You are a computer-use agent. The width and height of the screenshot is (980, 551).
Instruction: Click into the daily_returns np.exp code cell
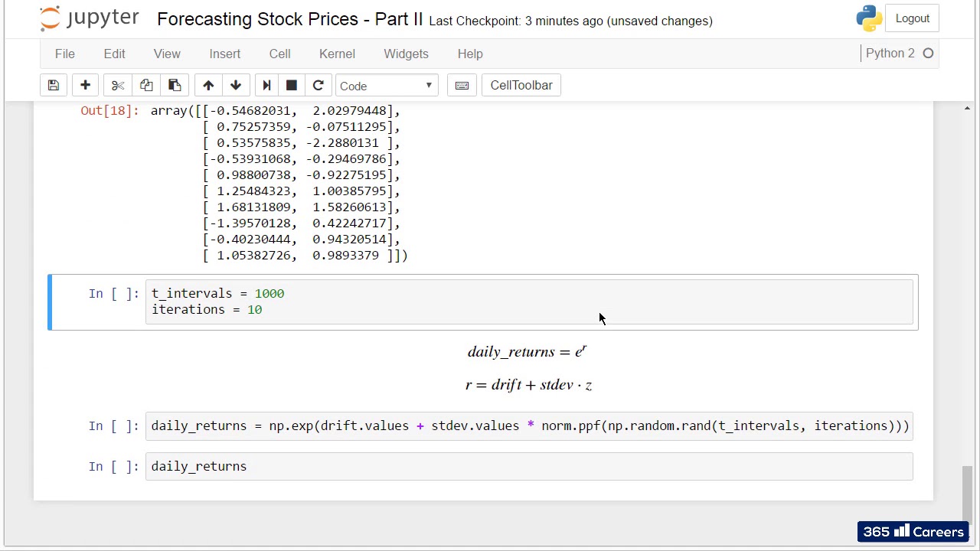point(529,426)
